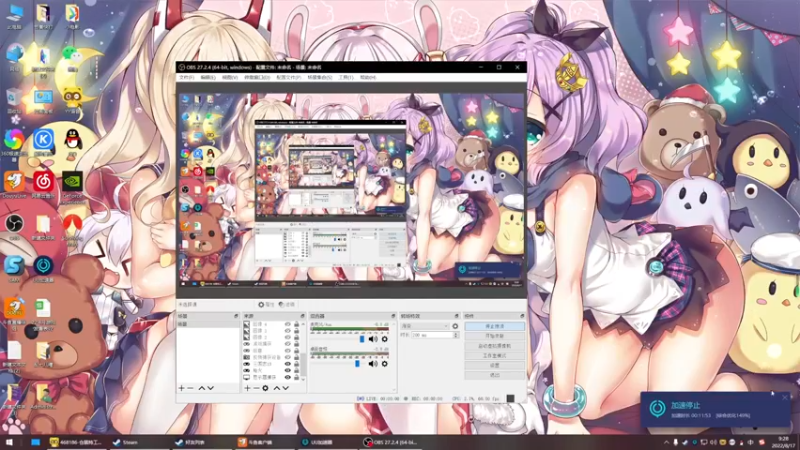Screen dimensions: 800x450
Task: Open 桌面音频 audio settings gear
Action: click(385, 364)
